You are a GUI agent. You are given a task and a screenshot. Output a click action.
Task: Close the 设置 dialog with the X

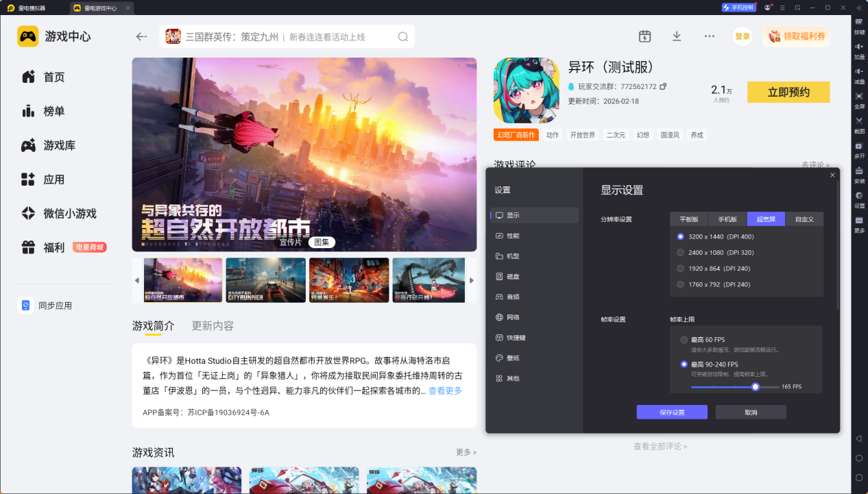[x=832, y=175]
